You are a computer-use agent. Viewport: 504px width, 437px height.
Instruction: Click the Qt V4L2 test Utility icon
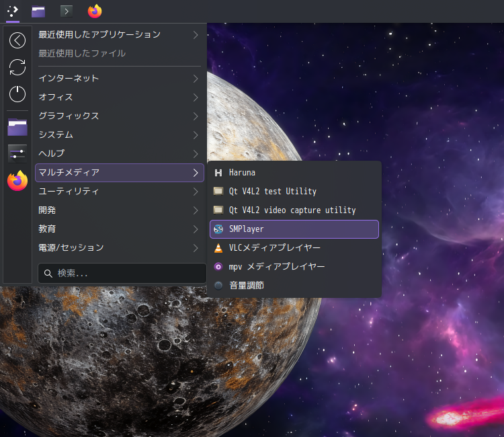coord(218,192)
